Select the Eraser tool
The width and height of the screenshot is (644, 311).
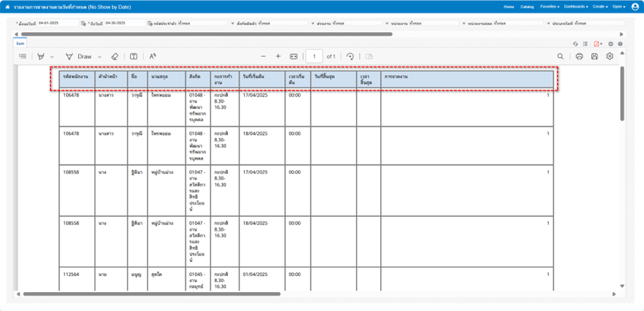point(115,56)
